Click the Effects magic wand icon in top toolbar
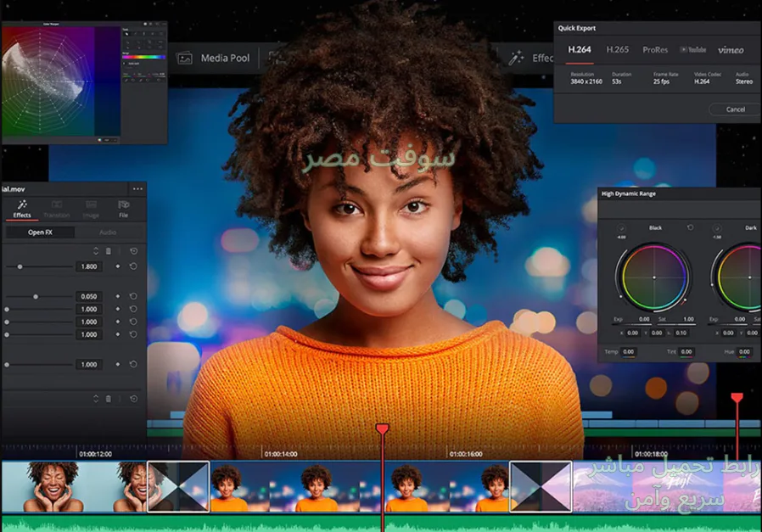This screenshot has height=532, width=762. coord(516,58)
